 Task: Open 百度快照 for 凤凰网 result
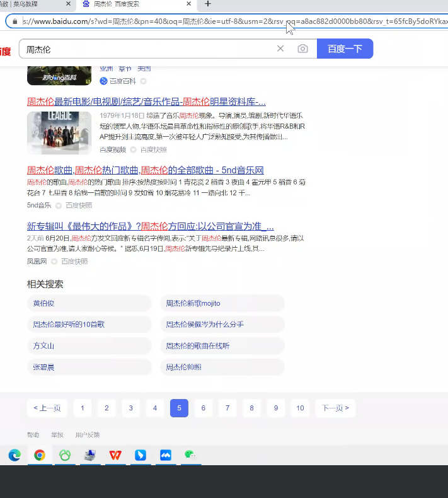[x=74, y=262]
